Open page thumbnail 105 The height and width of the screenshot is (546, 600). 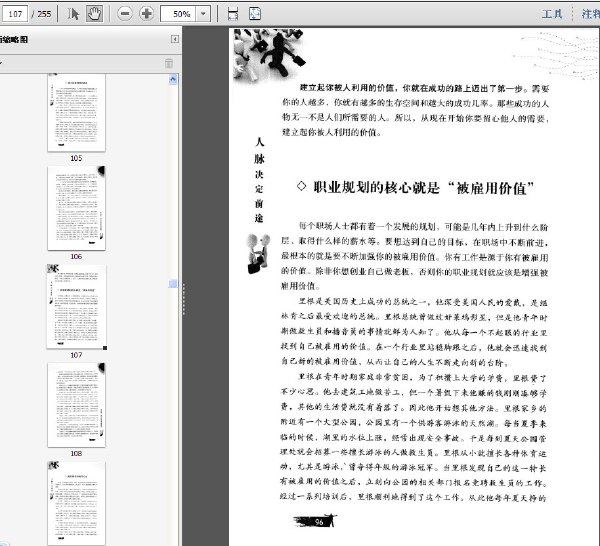[76, 113]
